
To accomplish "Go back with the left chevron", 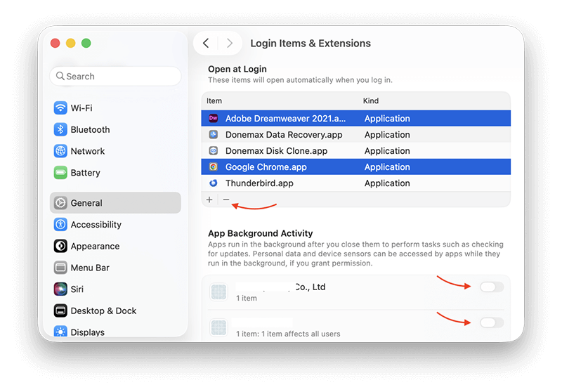I will [206, 43].
